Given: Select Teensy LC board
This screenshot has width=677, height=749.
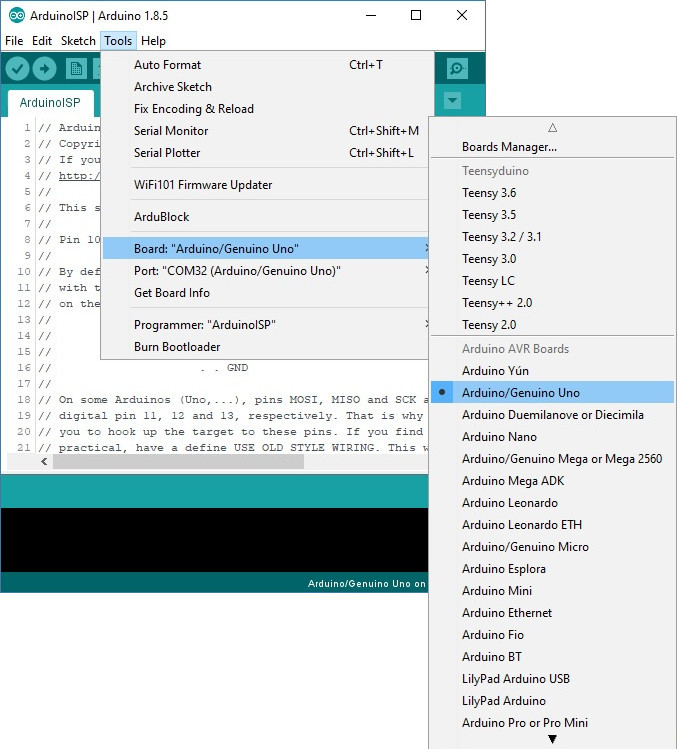Looking at the screenshot, I should tap(552, 281).
